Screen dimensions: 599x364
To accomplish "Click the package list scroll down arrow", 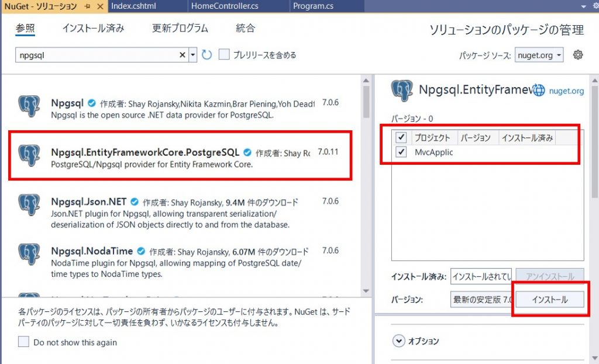I will (x=366, y=291).
